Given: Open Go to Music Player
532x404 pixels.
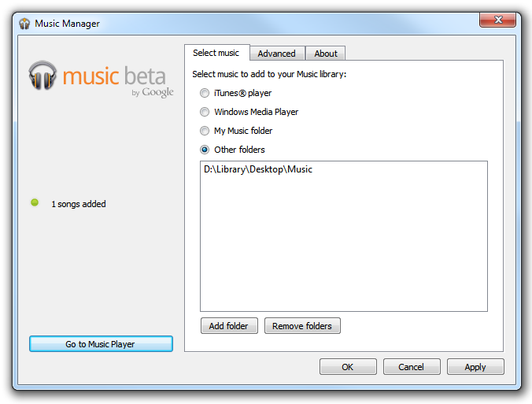Looking at the screenshot, I should (x=101, y=344).
